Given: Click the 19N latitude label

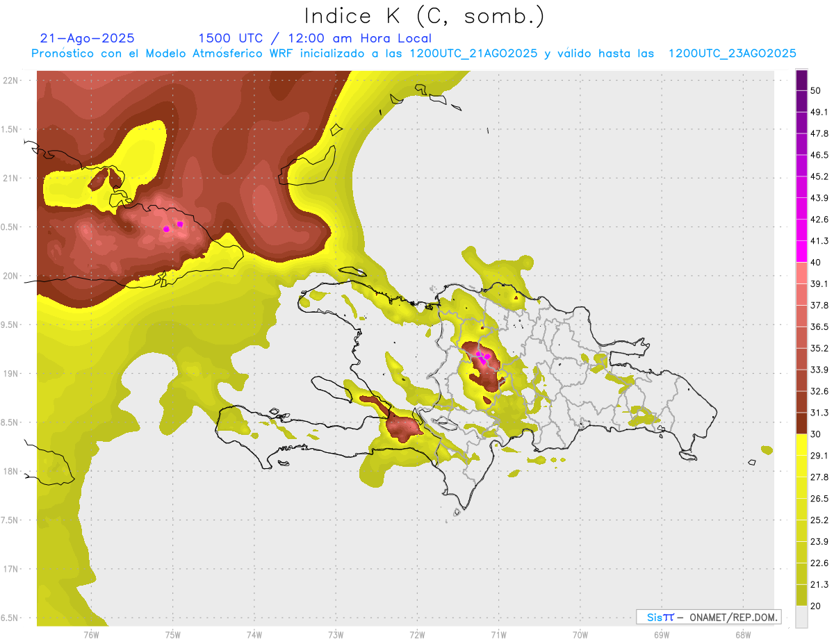Looking at the screenshot, I should pos(10,374).
